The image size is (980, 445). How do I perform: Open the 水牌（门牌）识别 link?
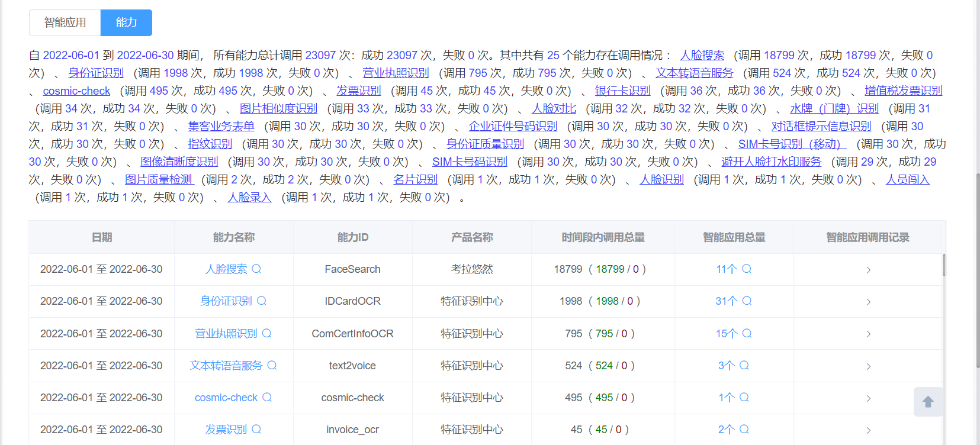(834, 108)
